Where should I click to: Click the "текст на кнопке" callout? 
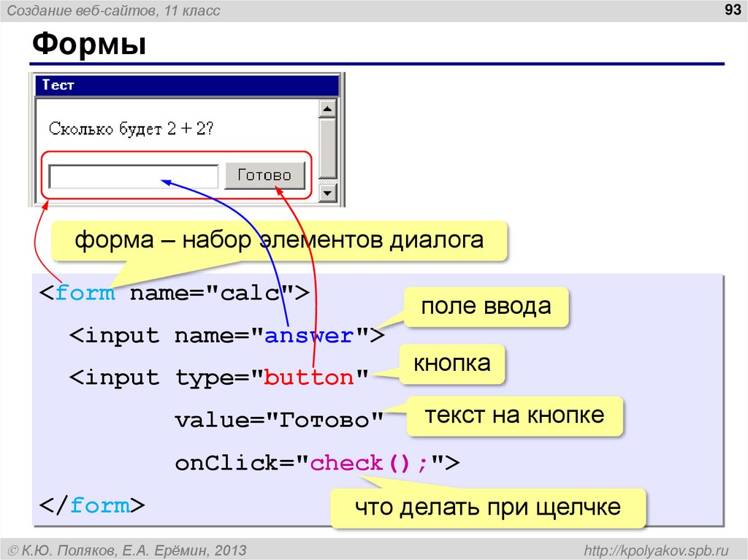[514, 415]
